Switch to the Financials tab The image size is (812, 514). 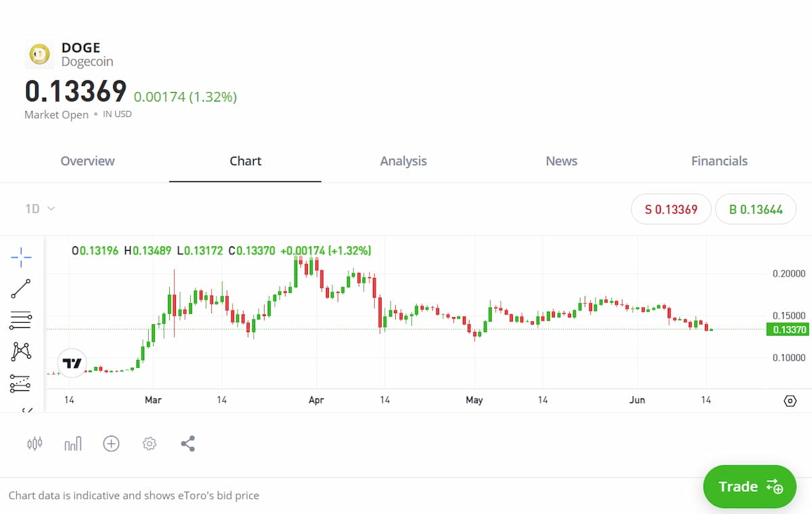[x=719, y=161]
